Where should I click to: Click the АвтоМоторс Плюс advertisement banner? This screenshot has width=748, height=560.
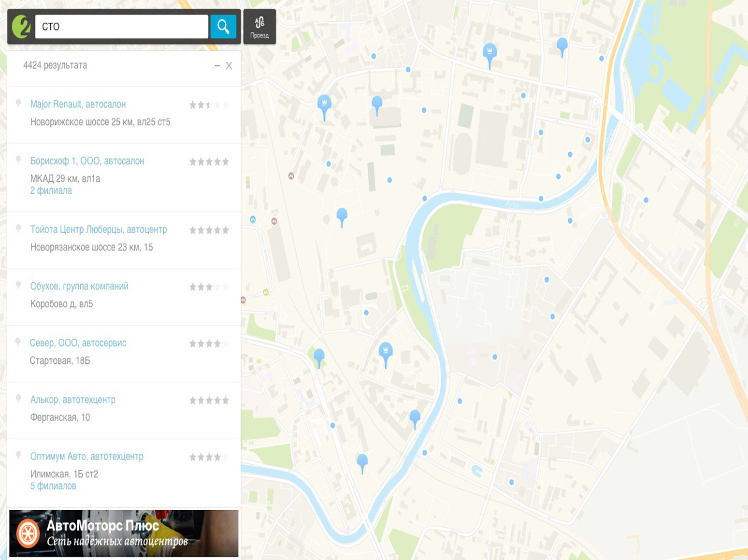coord(124,533)
